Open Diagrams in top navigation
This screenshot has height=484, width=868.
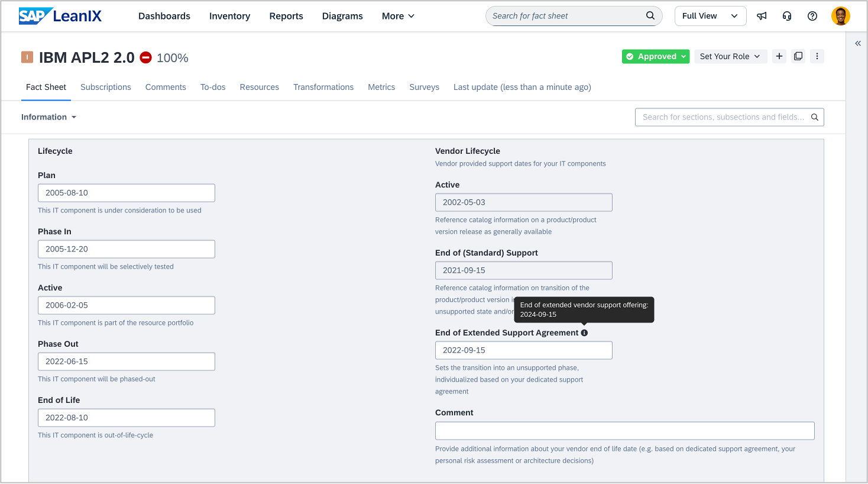click(342, 16)
